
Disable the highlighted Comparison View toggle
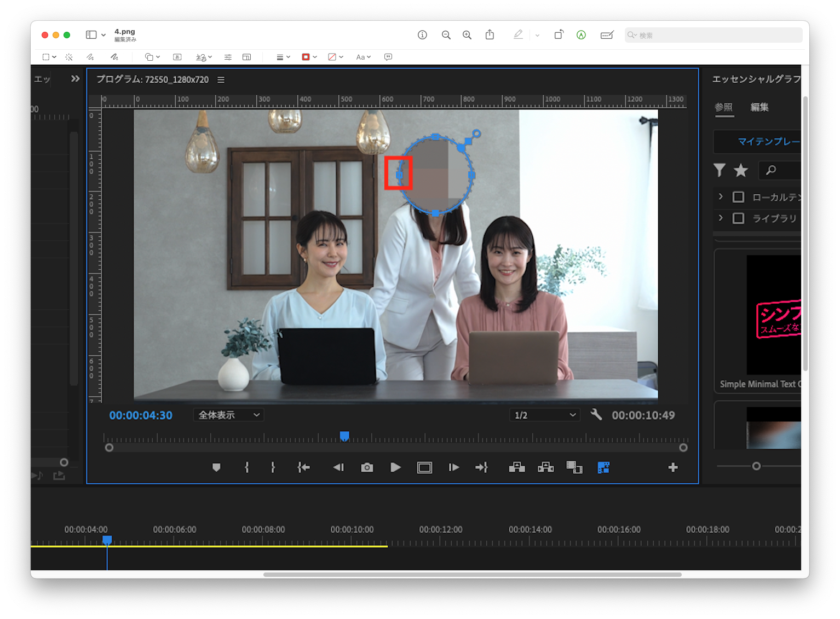click(603, 467)
